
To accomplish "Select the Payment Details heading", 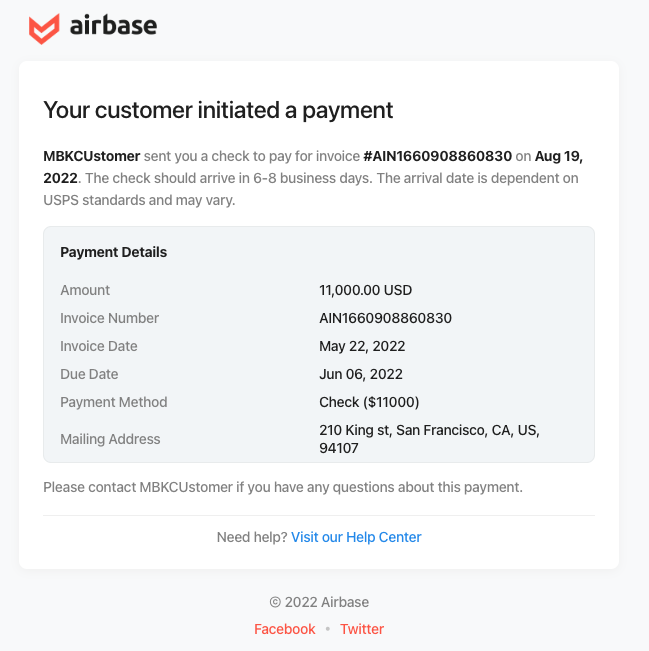I will point(113,252).
